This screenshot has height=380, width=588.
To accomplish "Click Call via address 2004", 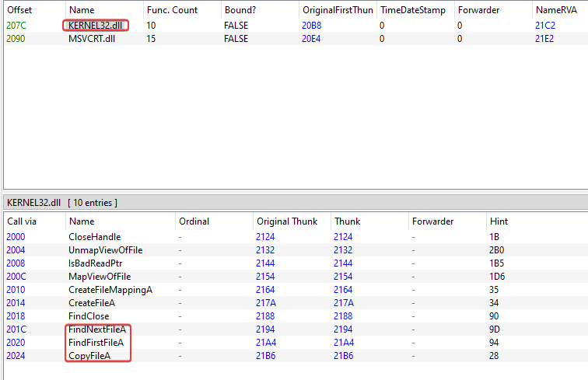I will click(16, 250).
